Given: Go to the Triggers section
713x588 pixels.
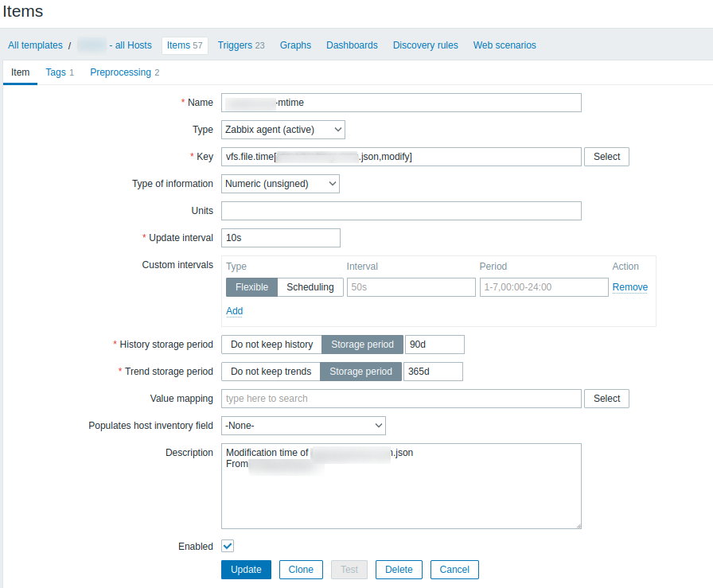Looking at the screenshot, I should [240, 45].
